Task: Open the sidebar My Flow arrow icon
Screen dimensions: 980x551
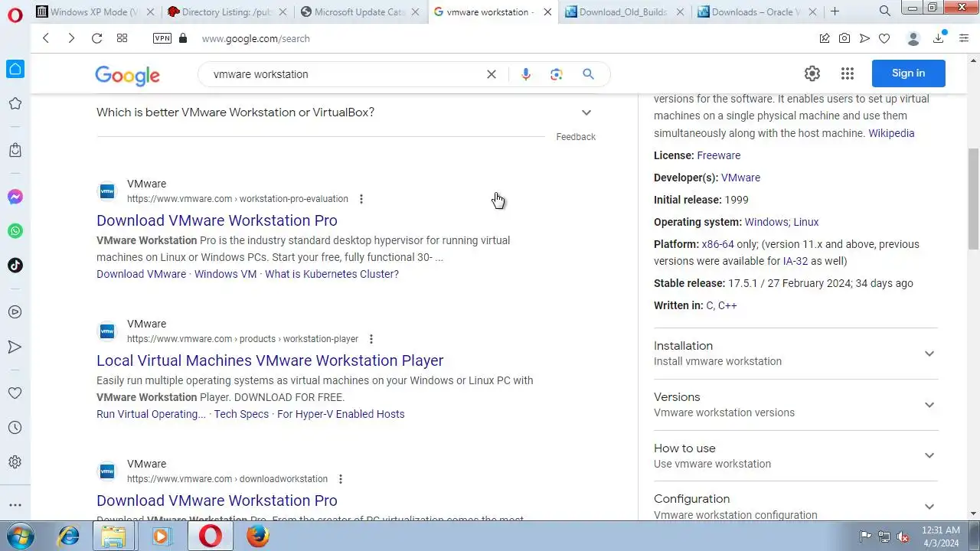Action: 15,347
